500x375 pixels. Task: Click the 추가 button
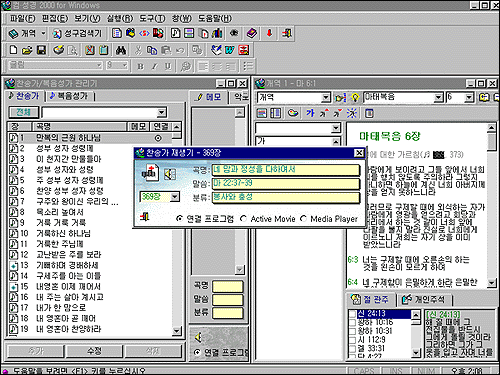pyautogui.click(x=35, y=351)
